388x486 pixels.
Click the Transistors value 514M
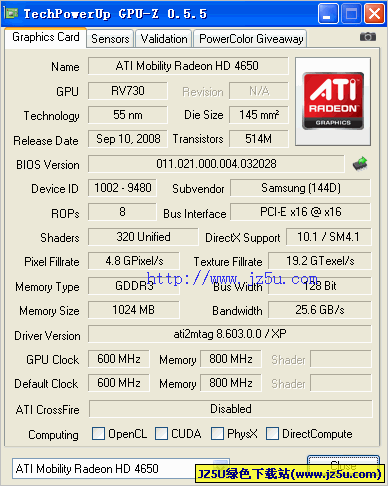click(259, 139)
